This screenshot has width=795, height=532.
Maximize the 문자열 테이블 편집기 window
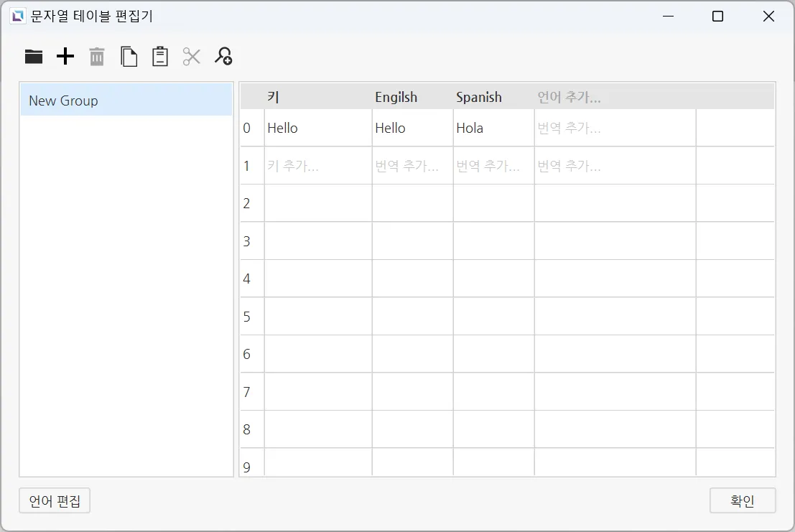[717, 17]
